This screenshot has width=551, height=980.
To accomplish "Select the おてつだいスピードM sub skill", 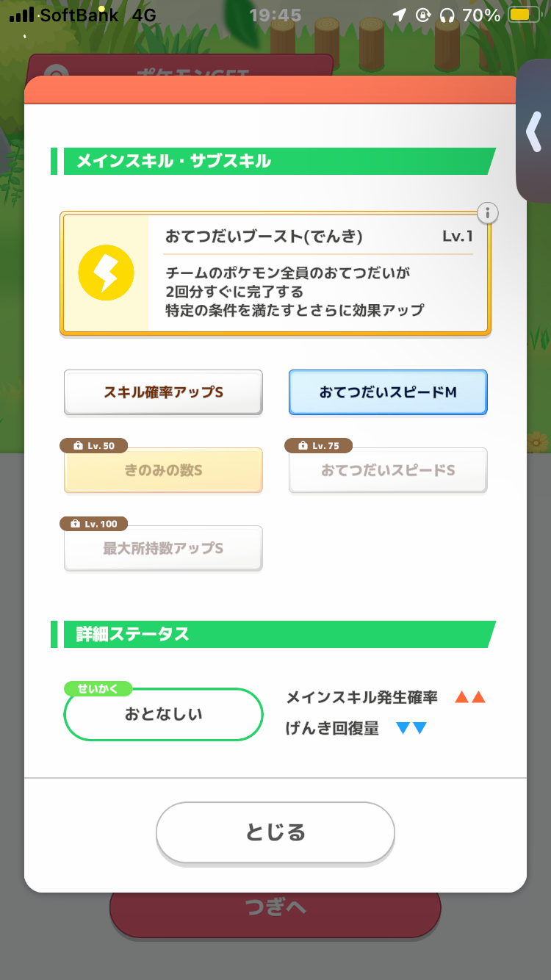I will point(388,392).
